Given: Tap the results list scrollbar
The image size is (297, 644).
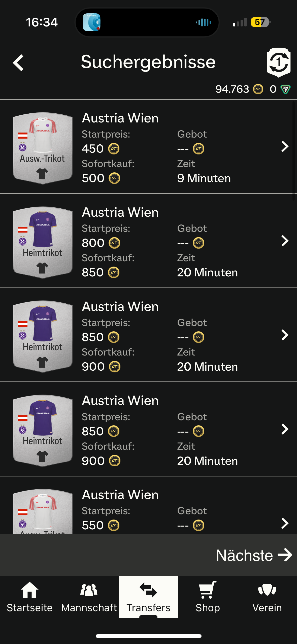Looking at the screenshot, I should 293,151.
